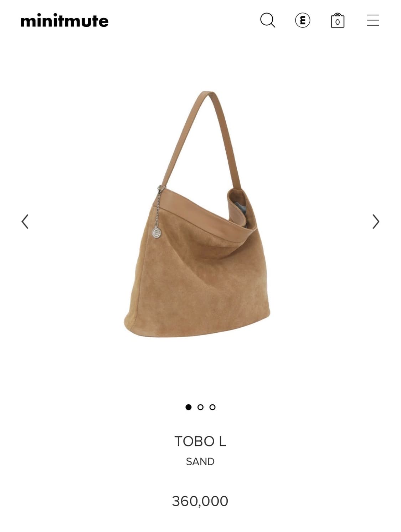Viewport: 401px width, 532px height.
Task: Click the SAND color label
Action: 200,462
